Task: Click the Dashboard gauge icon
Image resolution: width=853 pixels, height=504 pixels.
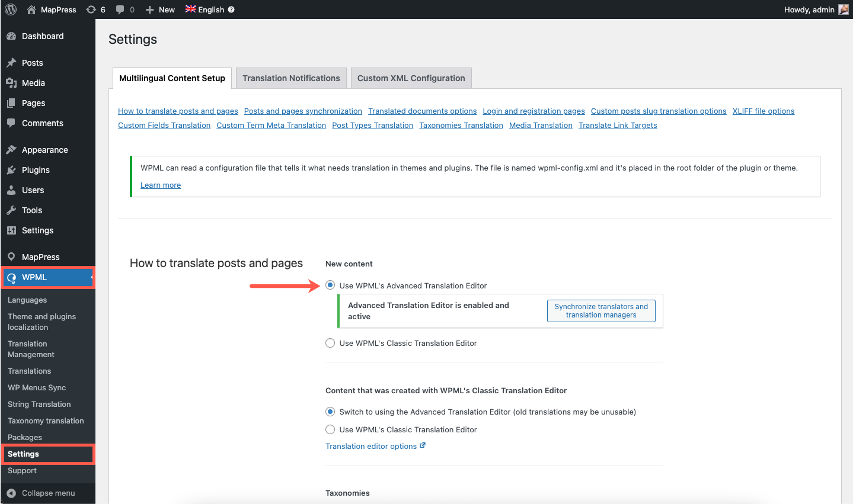Action: pos(11,36)
